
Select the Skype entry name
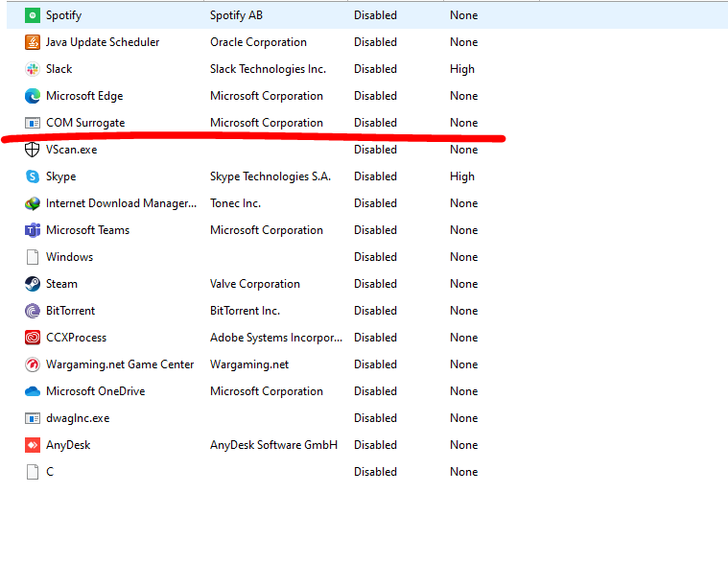click(x=60, y=176)
